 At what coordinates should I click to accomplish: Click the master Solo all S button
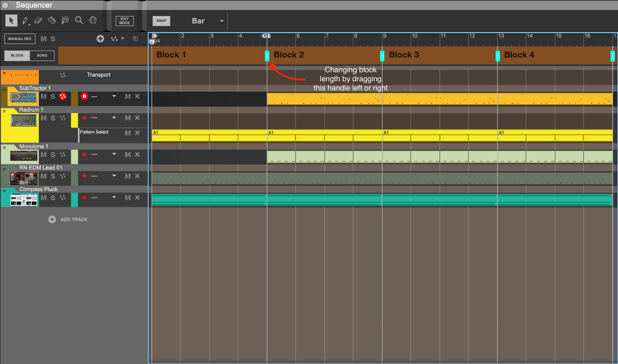(53, 39)
